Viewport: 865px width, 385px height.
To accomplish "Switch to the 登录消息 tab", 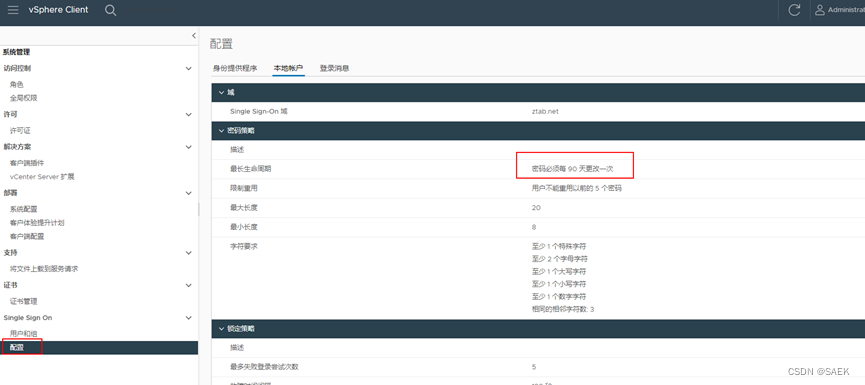I will click(334, 68).
